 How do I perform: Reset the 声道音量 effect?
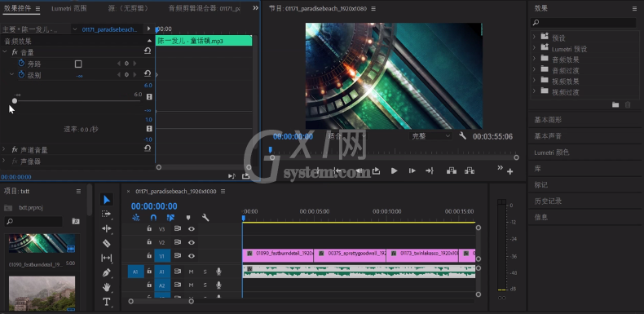(148, 148)
